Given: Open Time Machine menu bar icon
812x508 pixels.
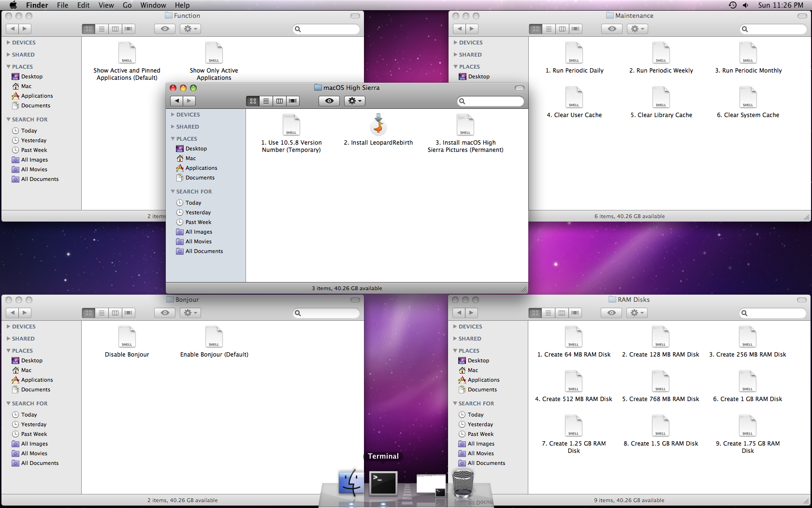Looking at the screenshot, I should pos(733,5).
